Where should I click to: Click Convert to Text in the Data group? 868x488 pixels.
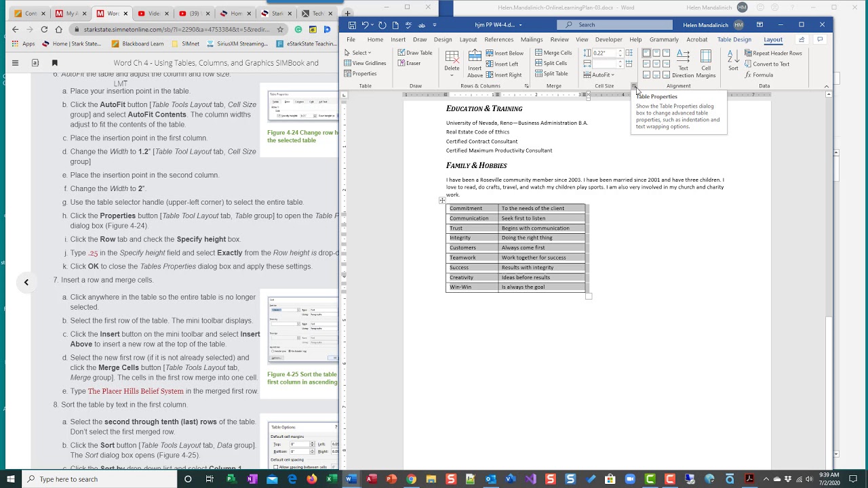pyautogui.click(x=767, y=64)
